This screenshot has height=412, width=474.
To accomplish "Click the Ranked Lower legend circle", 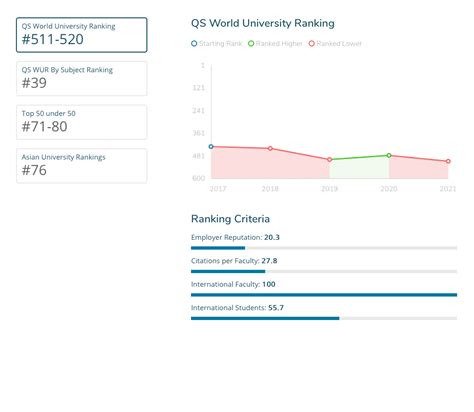I will coord(312,43).
